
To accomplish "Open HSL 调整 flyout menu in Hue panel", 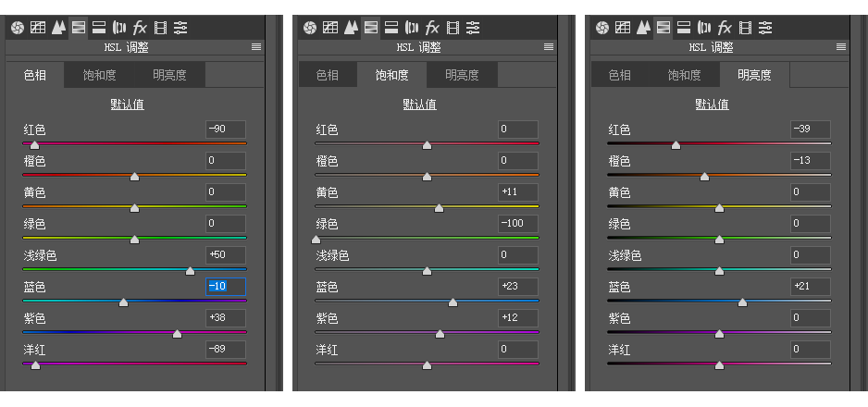I will [x=256, y=47].
